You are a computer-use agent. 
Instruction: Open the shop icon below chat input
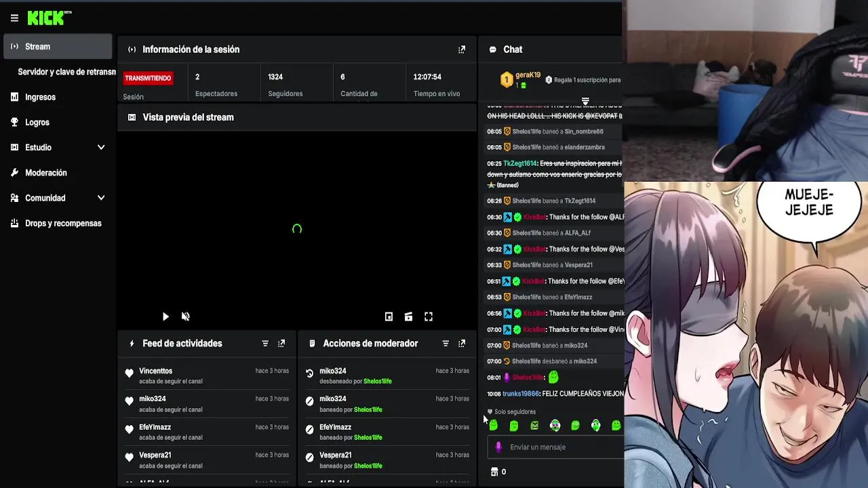pyautogui.click(x=494, y=472)
